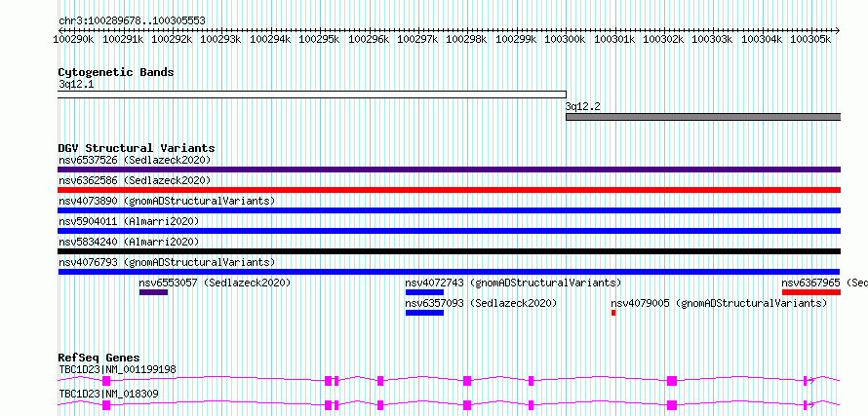Select the blue bar under nsv6357093
This screenshot has width=868, height=416.
pyautogui.click(x=424, y=313)
